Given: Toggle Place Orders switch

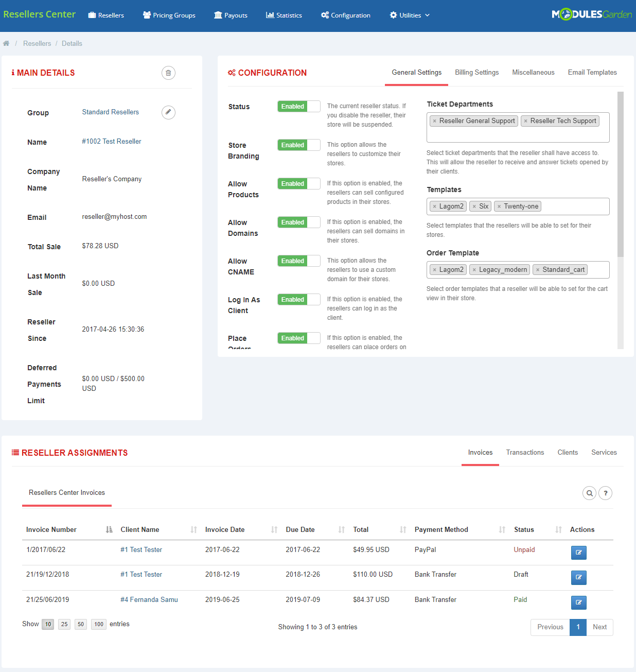Looking at the screenshot, I should point(299,338).
